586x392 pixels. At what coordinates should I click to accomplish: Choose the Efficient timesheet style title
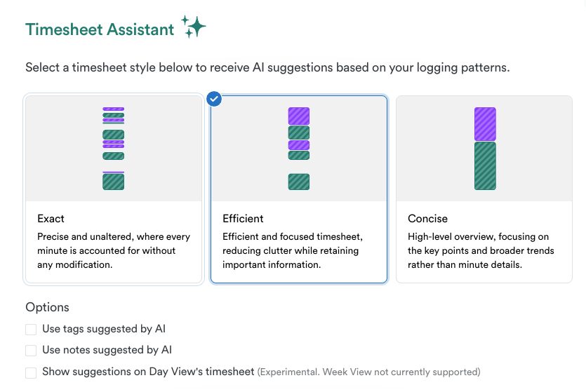[243, 219]
